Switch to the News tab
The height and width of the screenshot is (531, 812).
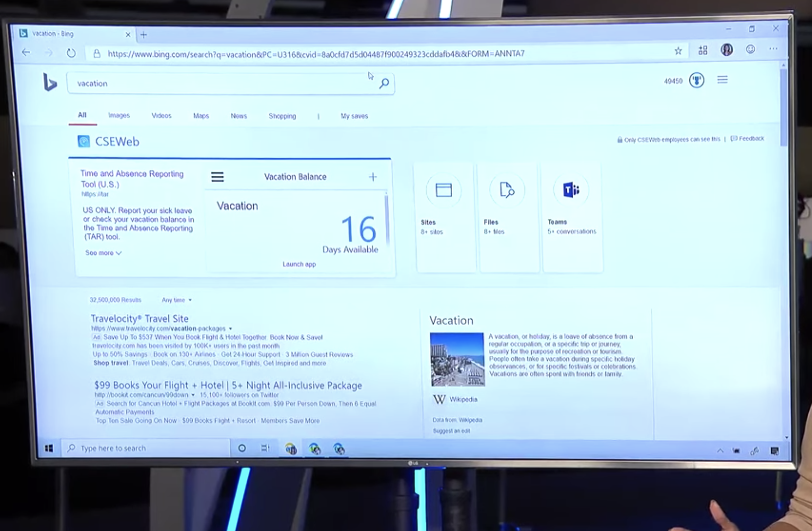coord(239,116)
